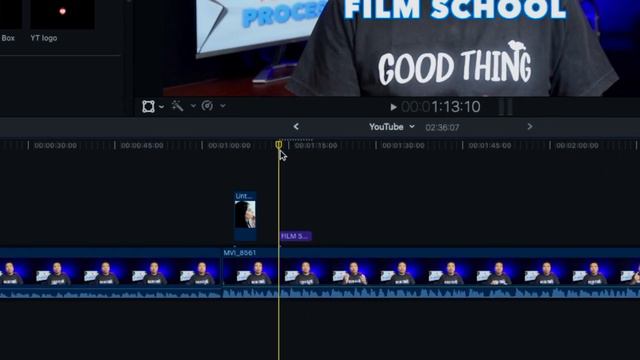Click the playhead handle on the ruler
This screenshot has width=640, height=360.
(x=279, y=144)
